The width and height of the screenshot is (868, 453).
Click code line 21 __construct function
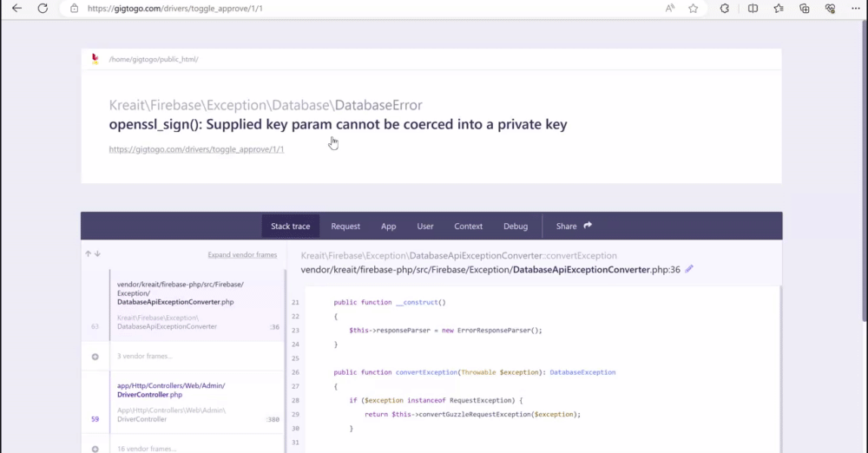point(389,302)
